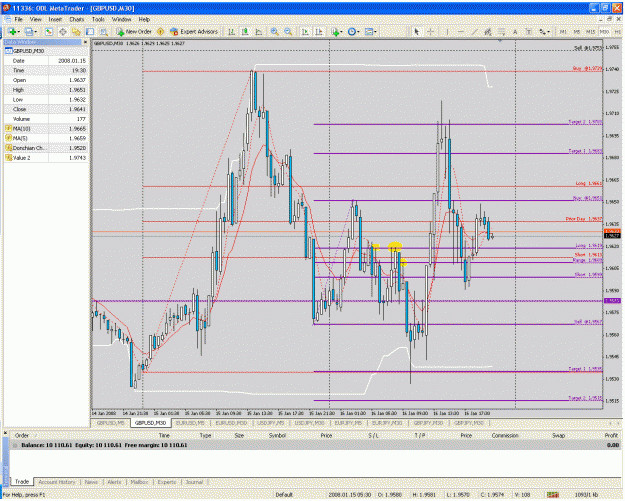This screenshot has height=501, width=625.
Task: Click the Donchian Ch... row in Data Window
Action: [46, 148]
